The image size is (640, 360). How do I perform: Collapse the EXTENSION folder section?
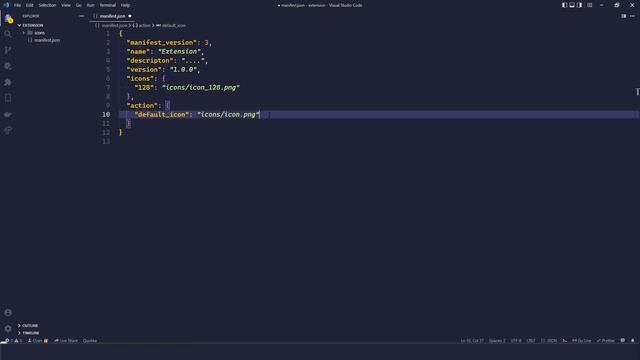[x=32, y=25]
